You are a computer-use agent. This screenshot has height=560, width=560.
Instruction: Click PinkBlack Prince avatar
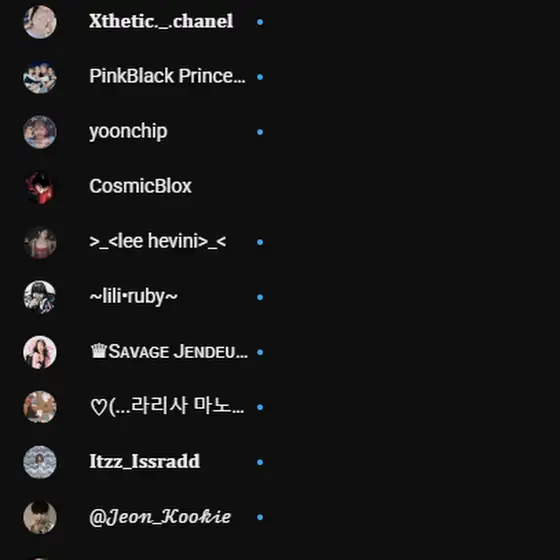click(40, 77)
